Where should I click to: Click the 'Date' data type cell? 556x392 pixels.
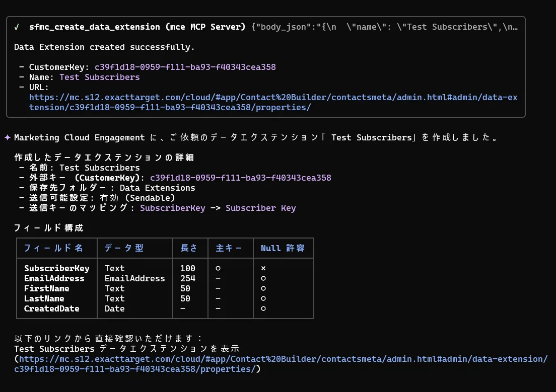114,308
